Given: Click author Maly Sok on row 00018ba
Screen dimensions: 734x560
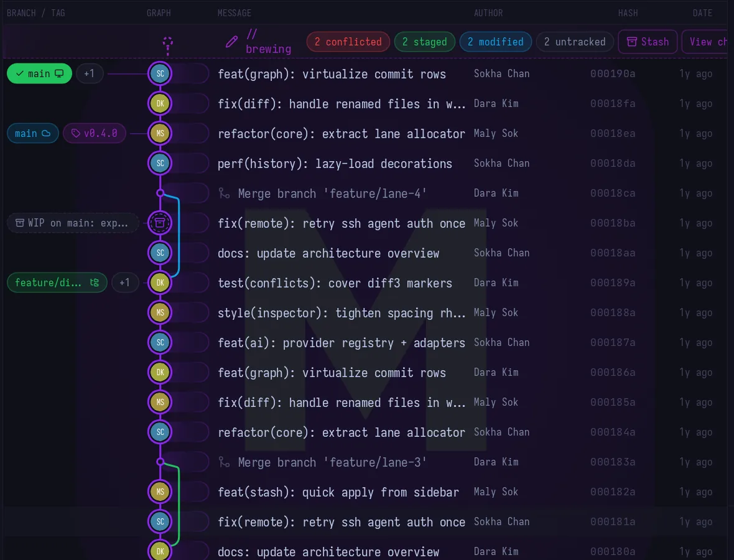Looking at the screenshot, I should [x=496, y=223].
